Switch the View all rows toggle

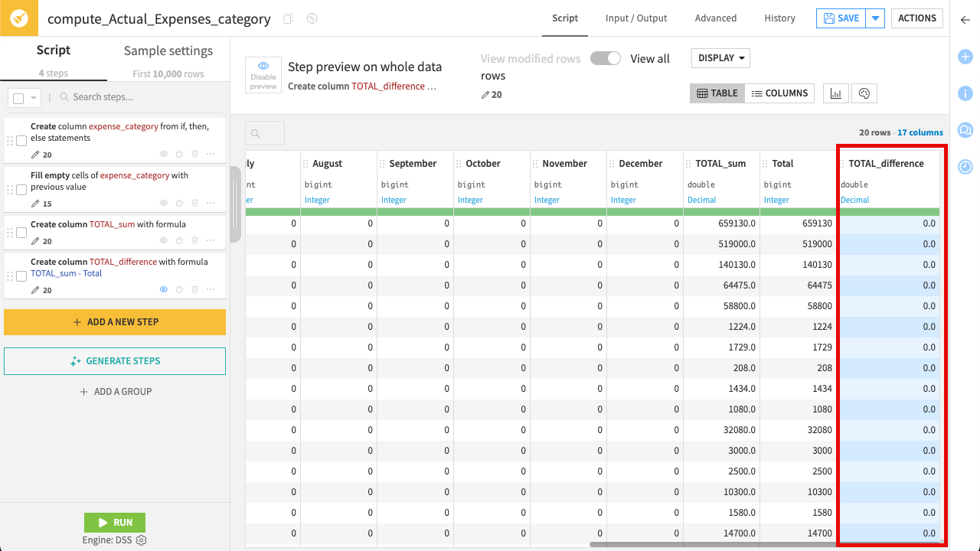tap(605, 57)
